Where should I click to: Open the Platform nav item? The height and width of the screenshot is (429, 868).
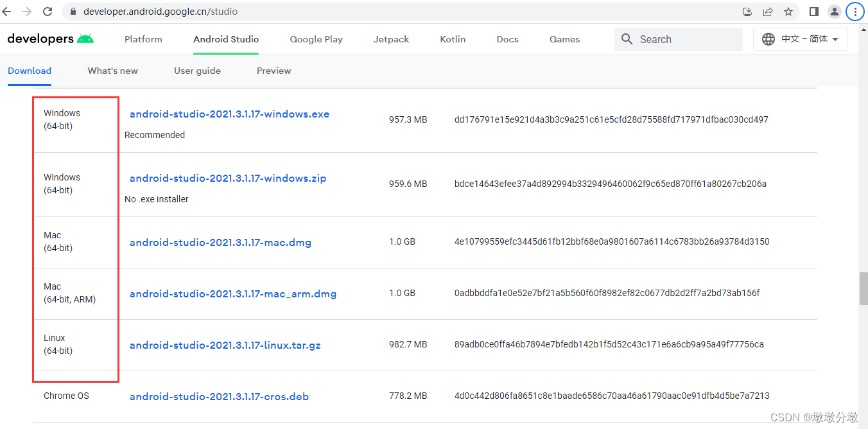[x=143, y=39]
